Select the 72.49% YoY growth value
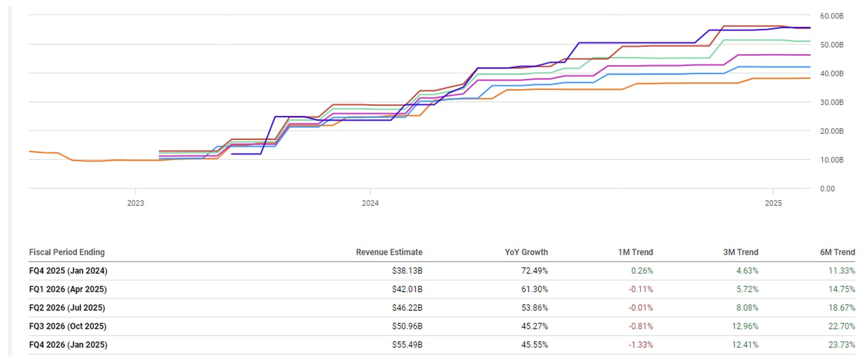 (x=534, y=271)
